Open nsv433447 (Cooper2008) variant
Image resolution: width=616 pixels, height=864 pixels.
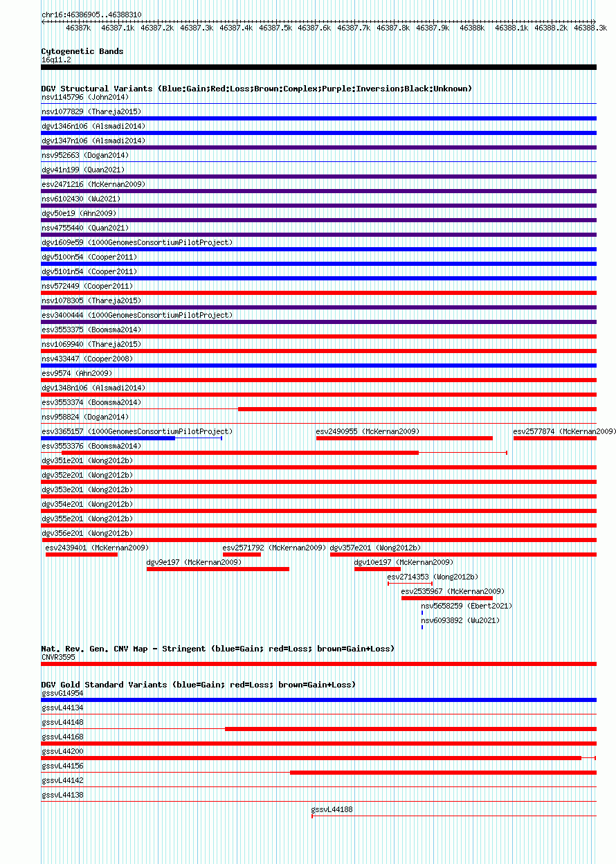[x=87, y=359]
